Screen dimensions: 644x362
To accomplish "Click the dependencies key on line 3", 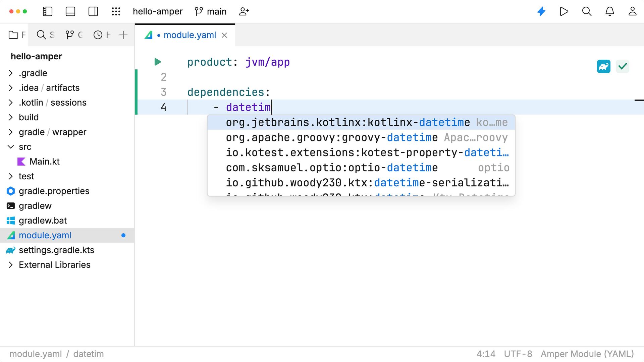I will point(226,92).
